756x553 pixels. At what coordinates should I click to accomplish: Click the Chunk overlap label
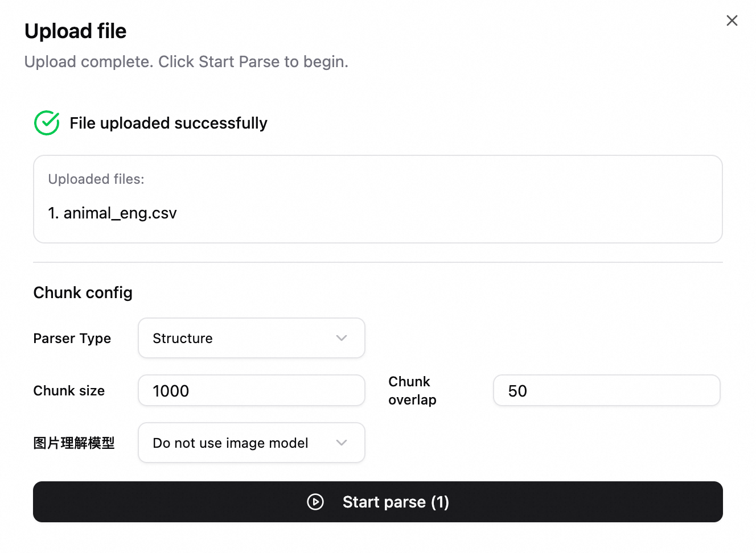click(x=412, y=390)
